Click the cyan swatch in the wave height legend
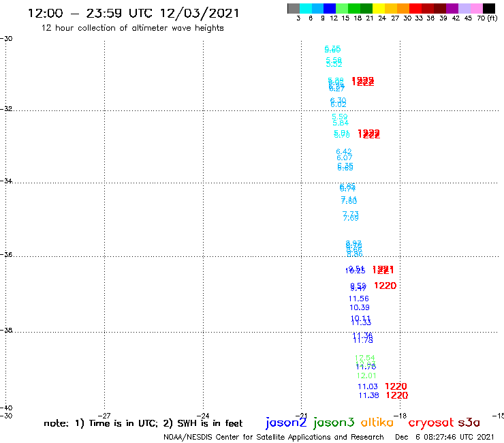Image resolution: width=504 pixels, height=443 pixels. pyautogui.click(x=305, y=8)
